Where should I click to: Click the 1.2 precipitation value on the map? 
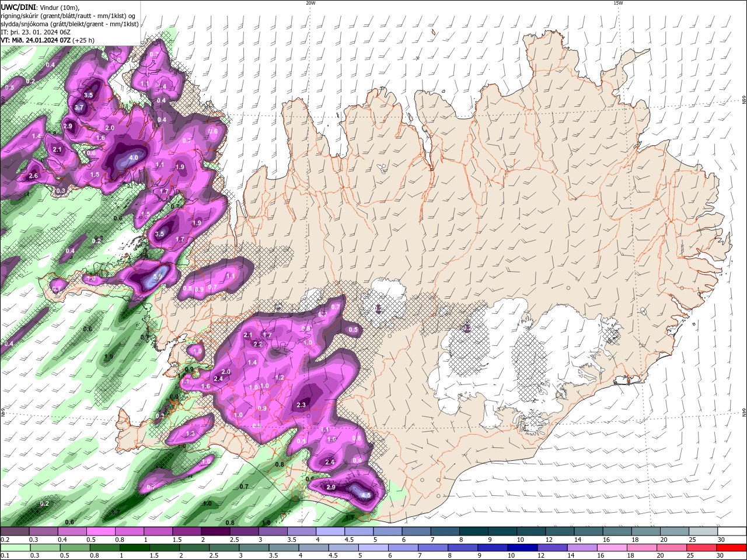tap(280, 377)
